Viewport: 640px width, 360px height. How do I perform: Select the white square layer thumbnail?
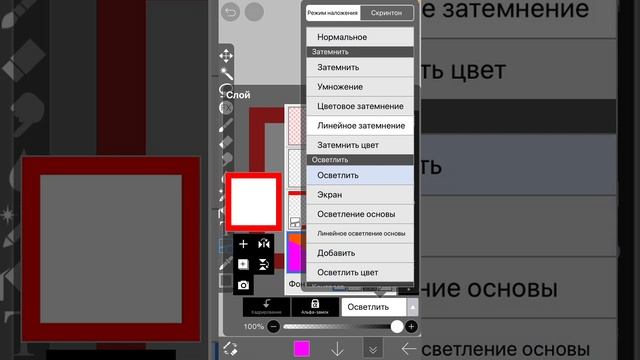pyautogui.click(x=253, y=202)
